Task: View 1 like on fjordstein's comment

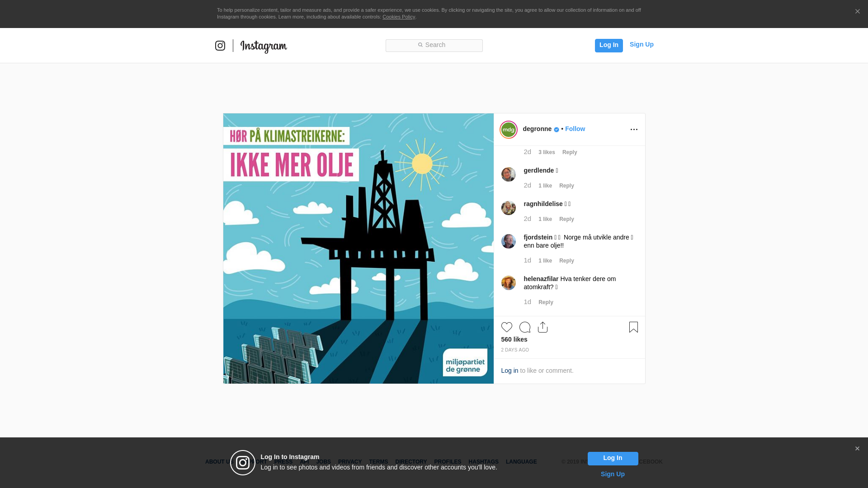Action: point(545,261)
